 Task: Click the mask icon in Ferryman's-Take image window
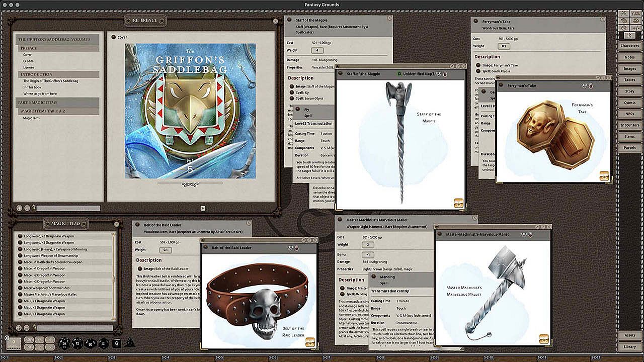[584, 86]
